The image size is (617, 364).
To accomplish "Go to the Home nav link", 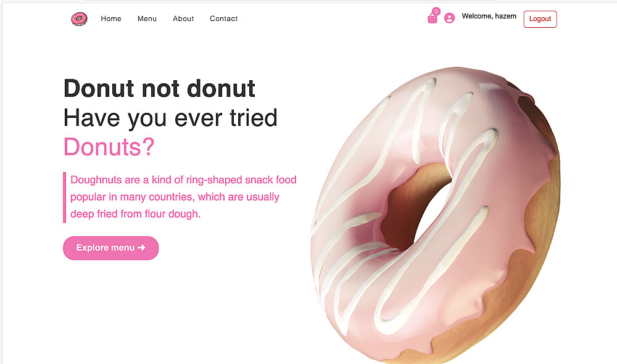I will 111,19.
